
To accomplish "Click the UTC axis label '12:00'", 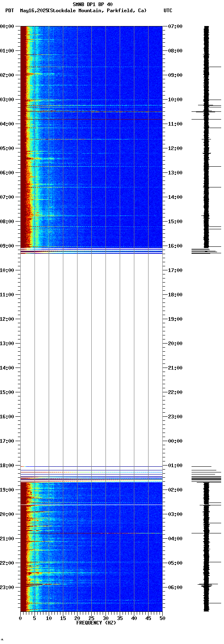I will [175, 148].
